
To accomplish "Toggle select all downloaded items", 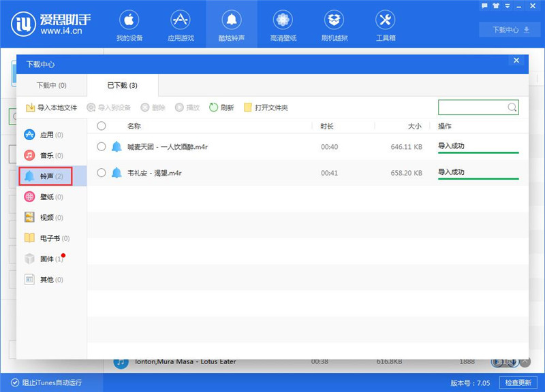I will point(102,125).
